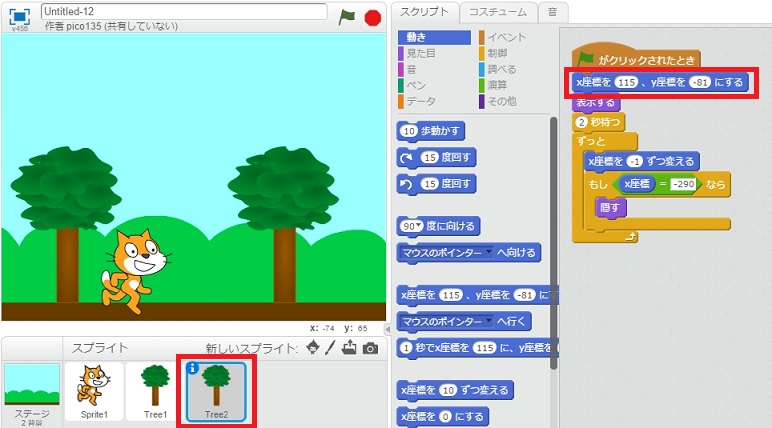Screen dimensions: 772x428
Task: Edit the -1 value in x座標をずつ変える script block
Action: tap(635, 162)
